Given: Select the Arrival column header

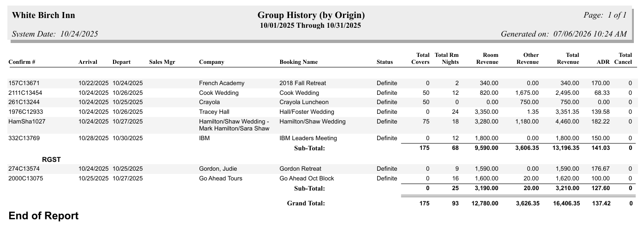Looking at the screenshot, I should point(88,62).
